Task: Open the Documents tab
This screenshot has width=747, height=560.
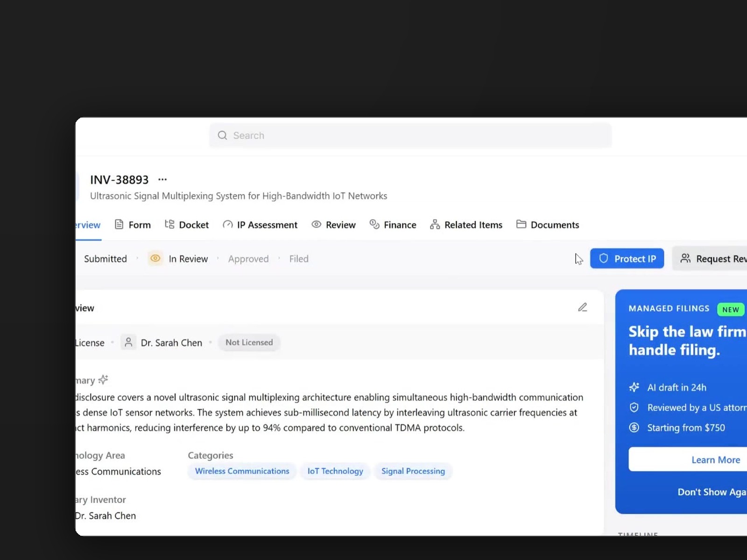Action: coord(548,225)
